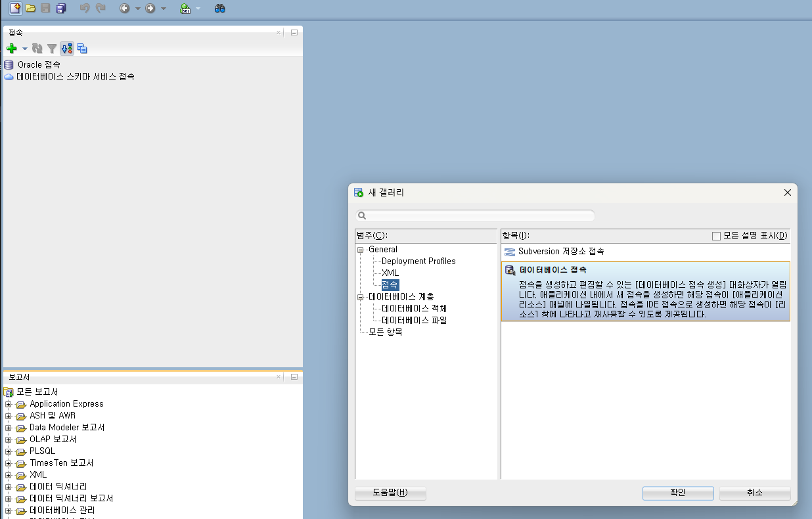Click the gallery search input field
Image resolution: width=812 pixels, height=519 pixels.
476,215
